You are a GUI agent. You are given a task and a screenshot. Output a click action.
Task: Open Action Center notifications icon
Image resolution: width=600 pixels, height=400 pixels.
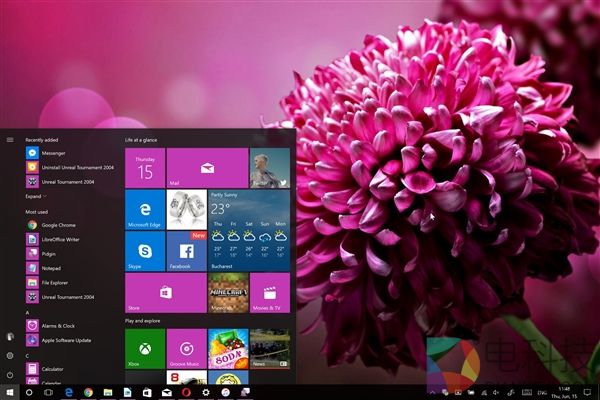tap(587, 392)
